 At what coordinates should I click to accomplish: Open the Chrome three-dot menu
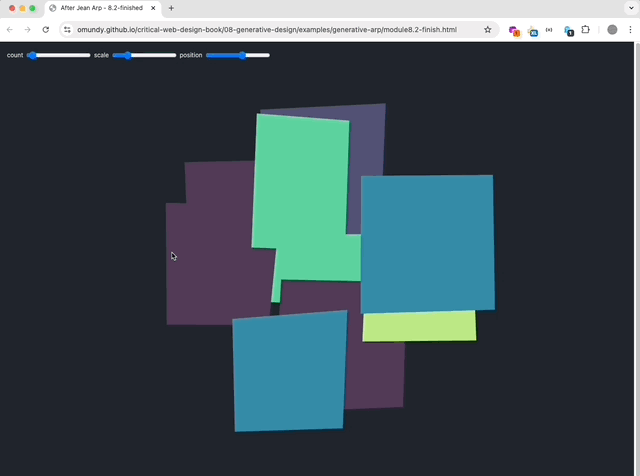(x=631, y=30)
